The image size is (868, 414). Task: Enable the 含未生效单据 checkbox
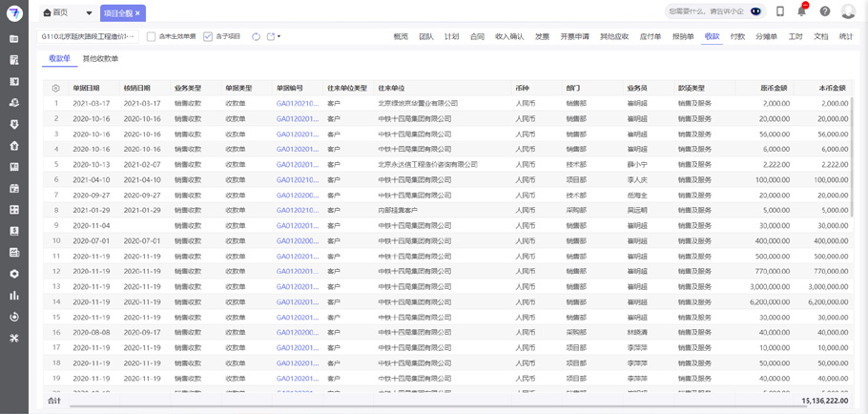151,37
